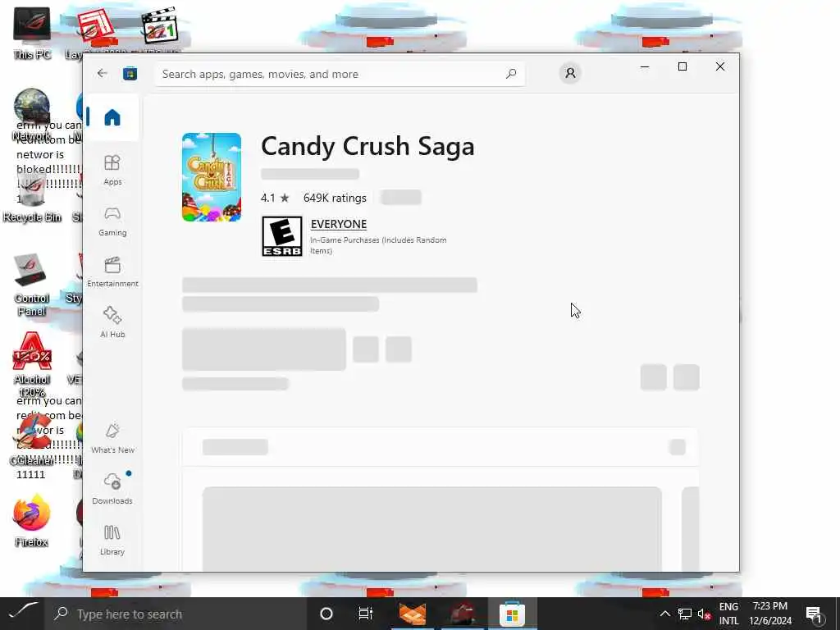The image size is (840, 630).
Task: Select the Alcohol 120% desktop icon
Action: [32, 364]
